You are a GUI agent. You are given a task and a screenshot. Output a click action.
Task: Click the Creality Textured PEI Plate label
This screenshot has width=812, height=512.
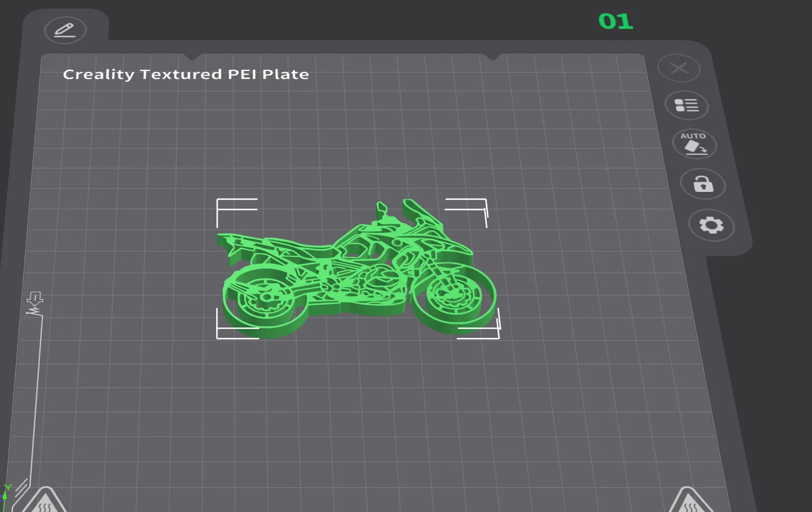[186, 74]
